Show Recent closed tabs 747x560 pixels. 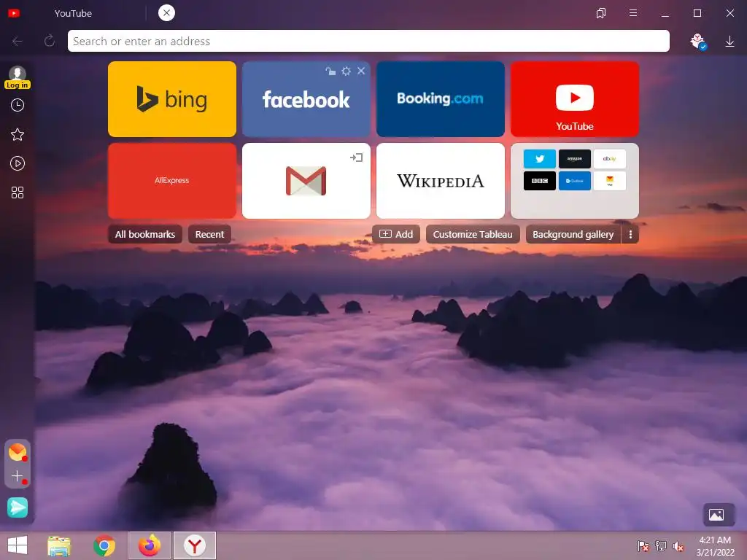point(209,234)
